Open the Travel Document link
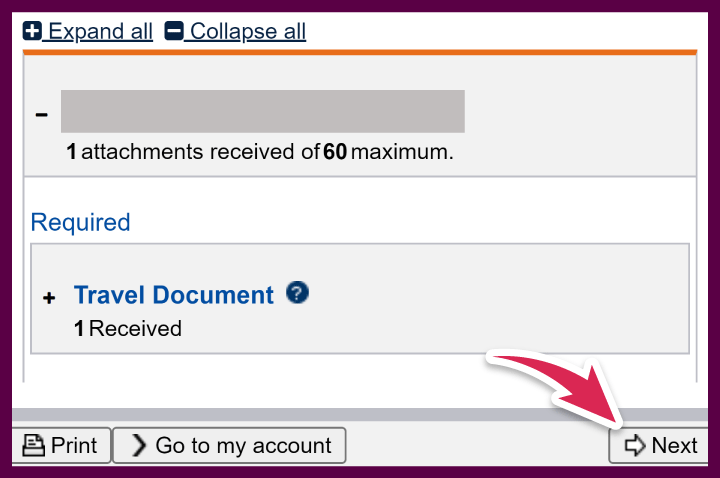 click(x=173, y=296)
